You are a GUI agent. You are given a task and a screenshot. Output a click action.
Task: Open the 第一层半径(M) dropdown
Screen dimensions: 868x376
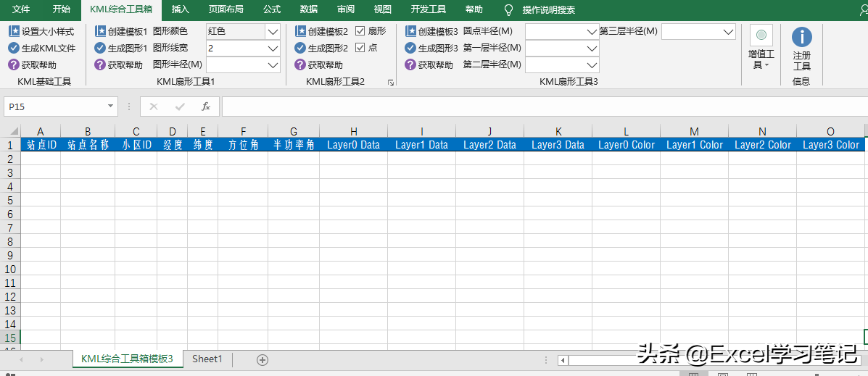[x=592, y=49]
